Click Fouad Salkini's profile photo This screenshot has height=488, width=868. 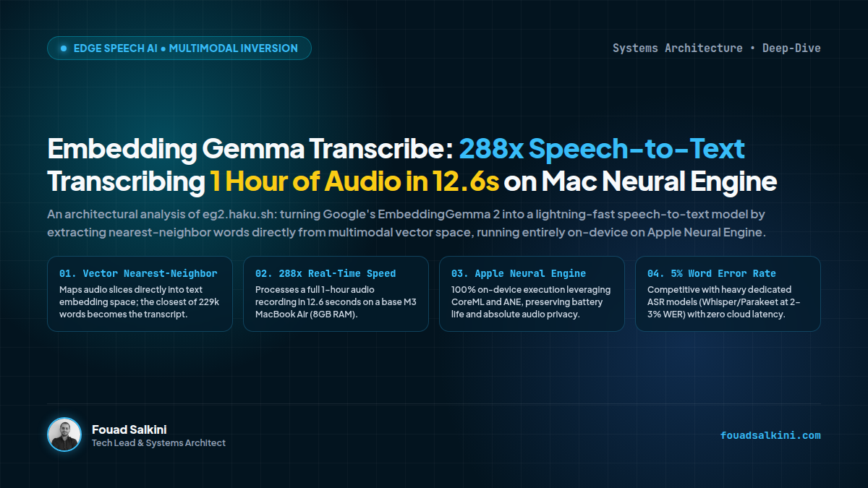click(64, 435)
